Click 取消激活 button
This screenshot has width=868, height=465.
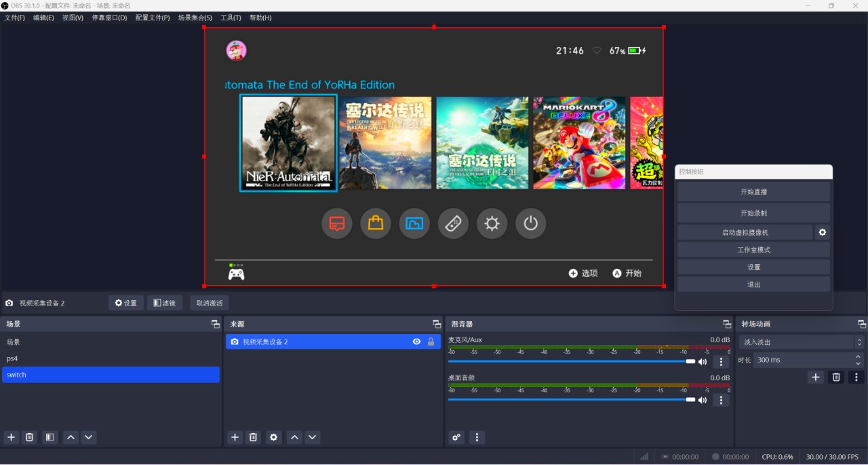[210, 303]
